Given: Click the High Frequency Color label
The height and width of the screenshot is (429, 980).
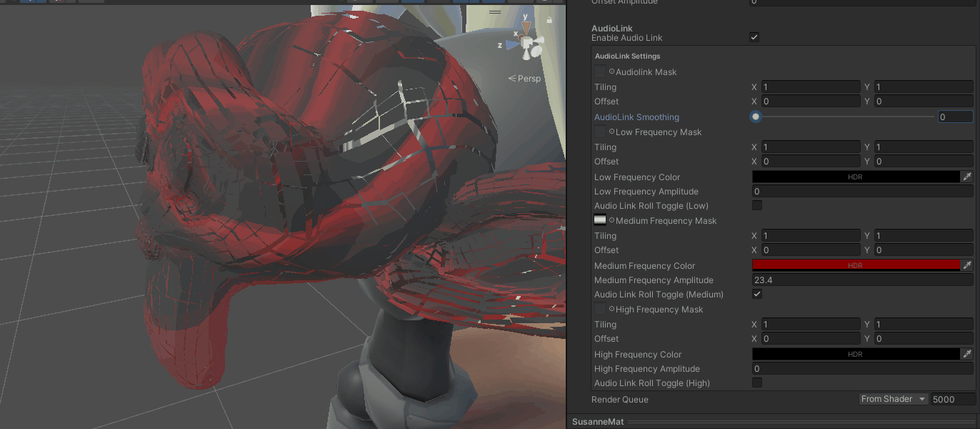Looking at the screenshot, I should (638, 355).
